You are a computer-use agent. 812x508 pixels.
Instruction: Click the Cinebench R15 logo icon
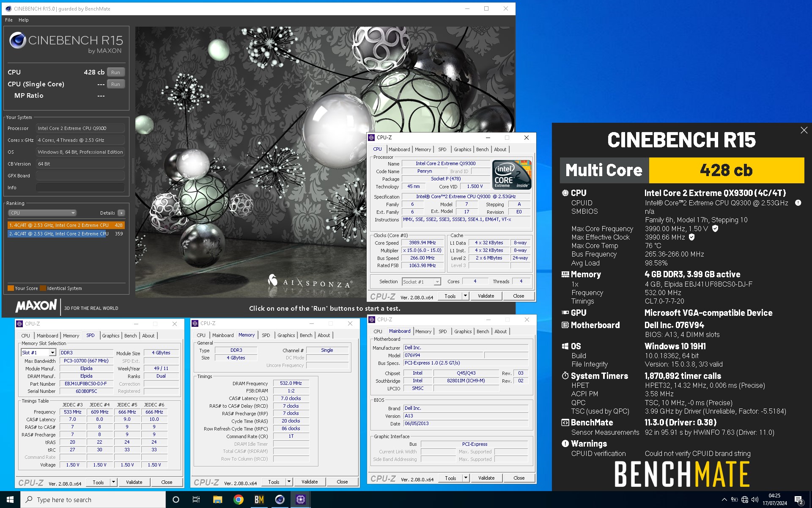pyautogui.click(x=18, y=40)
